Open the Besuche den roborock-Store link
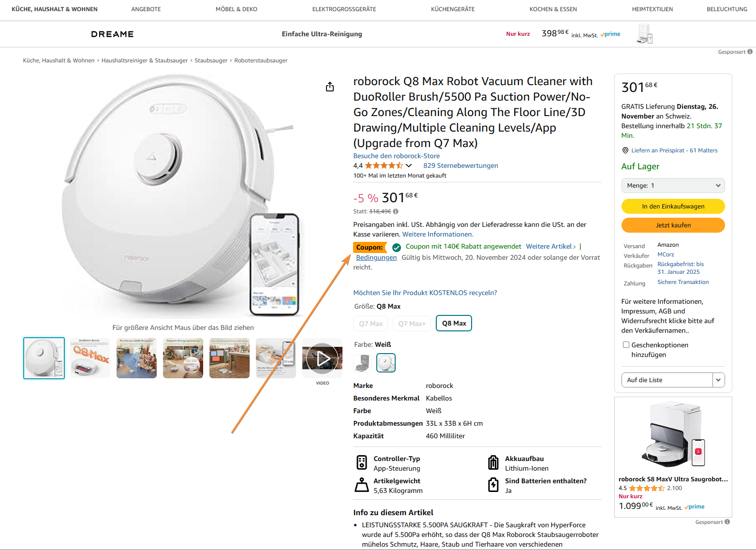 tap(396, 156)
